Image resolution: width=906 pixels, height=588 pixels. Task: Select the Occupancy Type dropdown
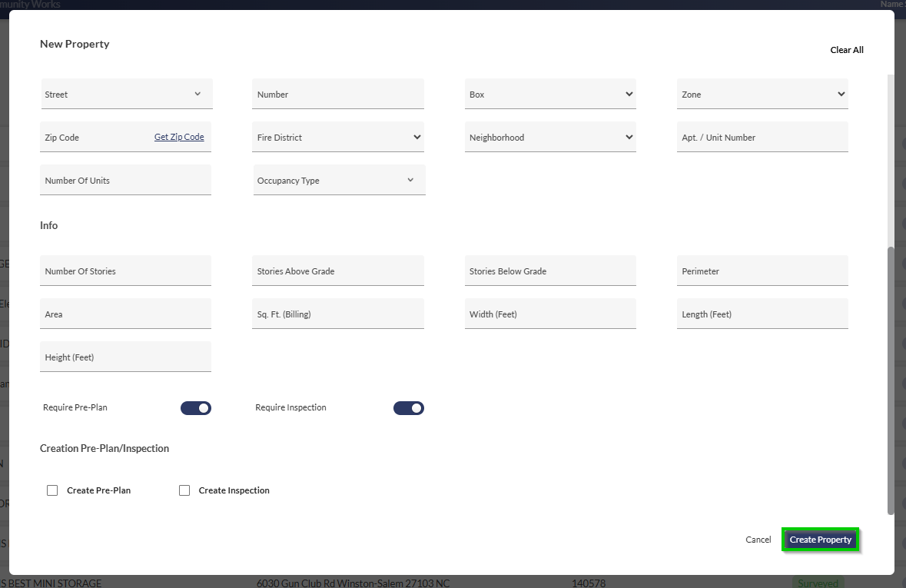coord(339,181)
